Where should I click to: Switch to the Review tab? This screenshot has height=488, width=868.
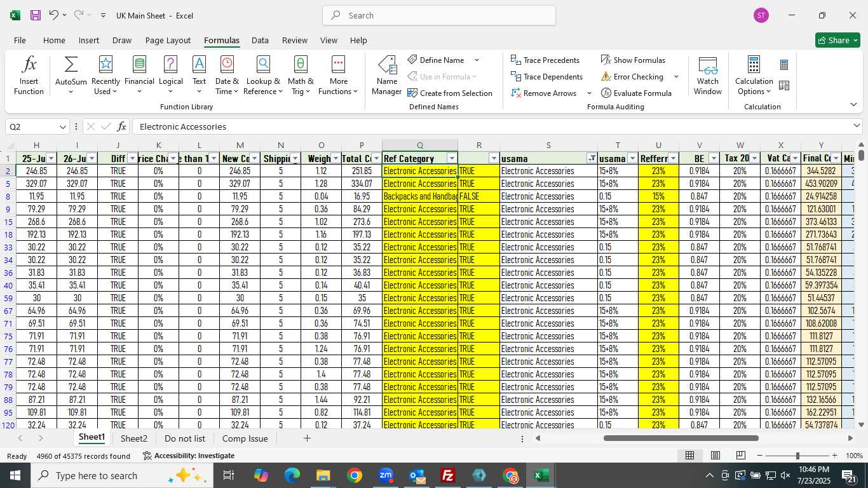295,40
